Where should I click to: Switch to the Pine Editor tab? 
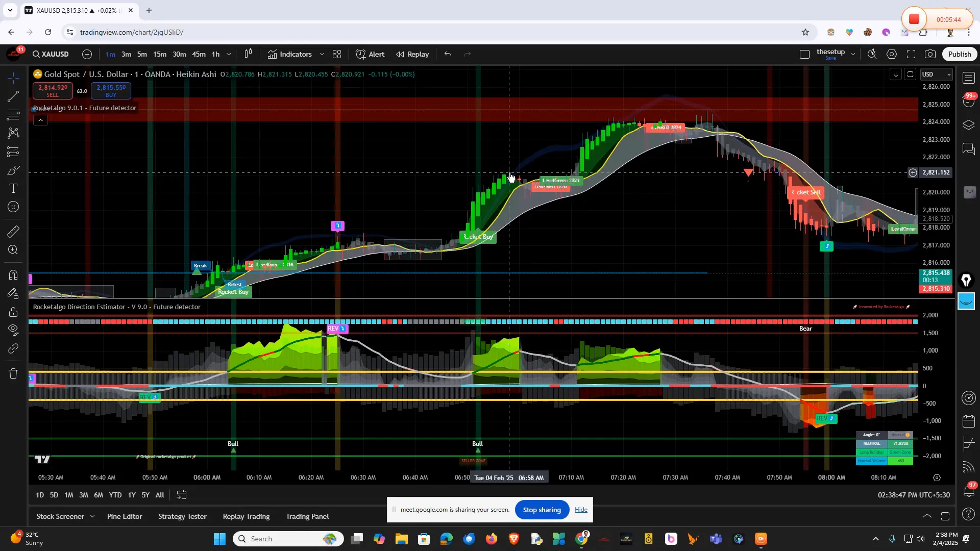coord(124,516)
